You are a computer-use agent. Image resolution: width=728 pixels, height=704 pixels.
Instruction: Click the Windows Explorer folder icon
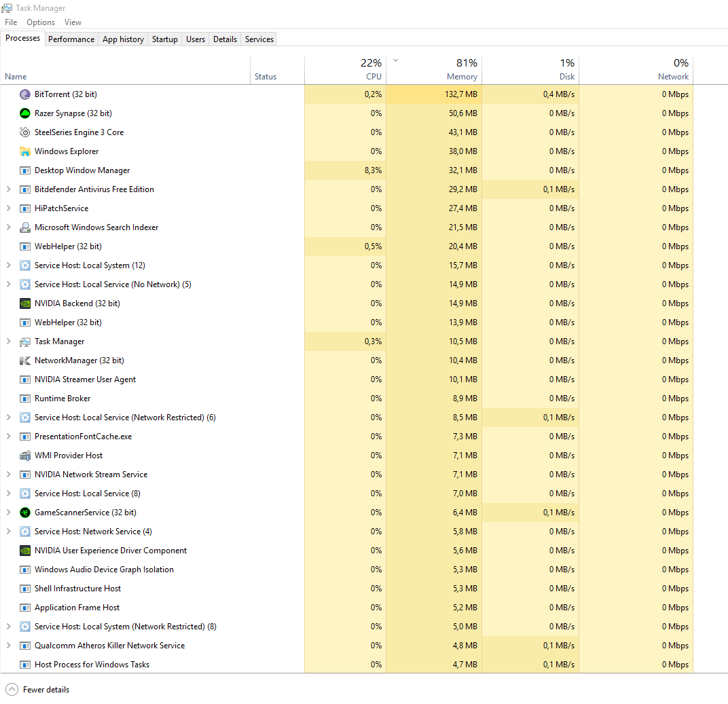(x=25, y=152)
